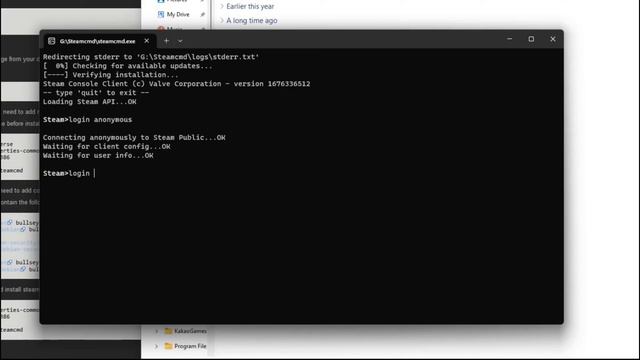The height and width of the screenshot is (360, 640).
Task: Click "type 'quit' to exit" line
Action: pyautogui.click(x=96, y=93)
